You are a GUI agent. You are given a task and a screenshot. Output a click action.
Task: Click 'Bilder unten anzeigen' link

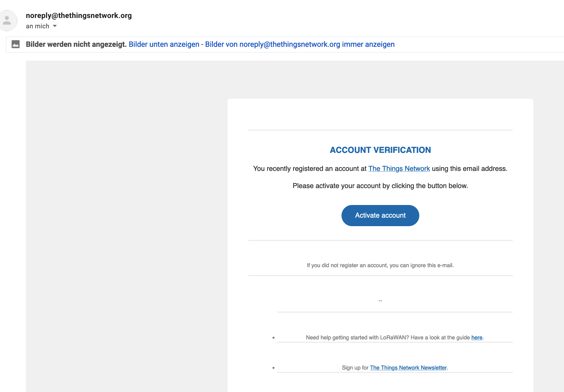coord(164,44)
